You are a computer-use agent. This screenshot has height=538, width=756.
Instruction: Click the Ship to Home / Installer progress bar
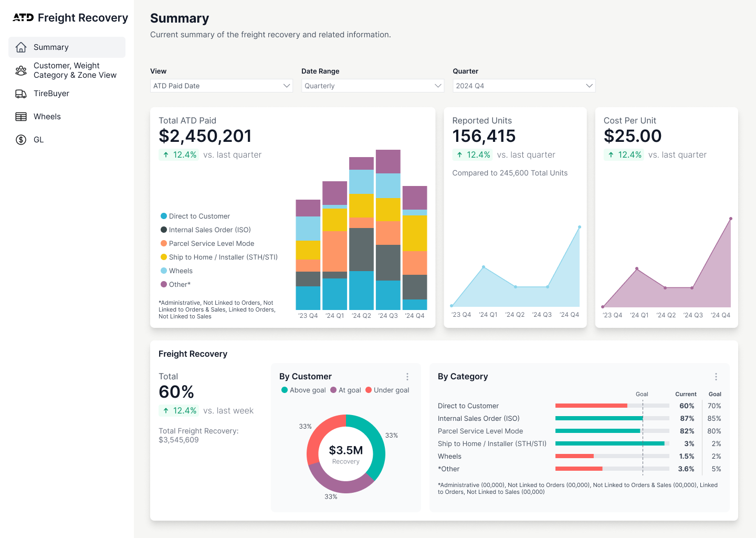[x=612, y=443]
